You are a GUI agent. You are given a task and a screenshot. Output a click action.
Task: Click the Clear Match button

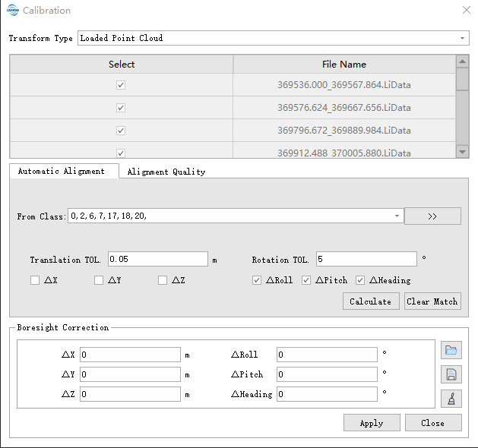(432, 301)
